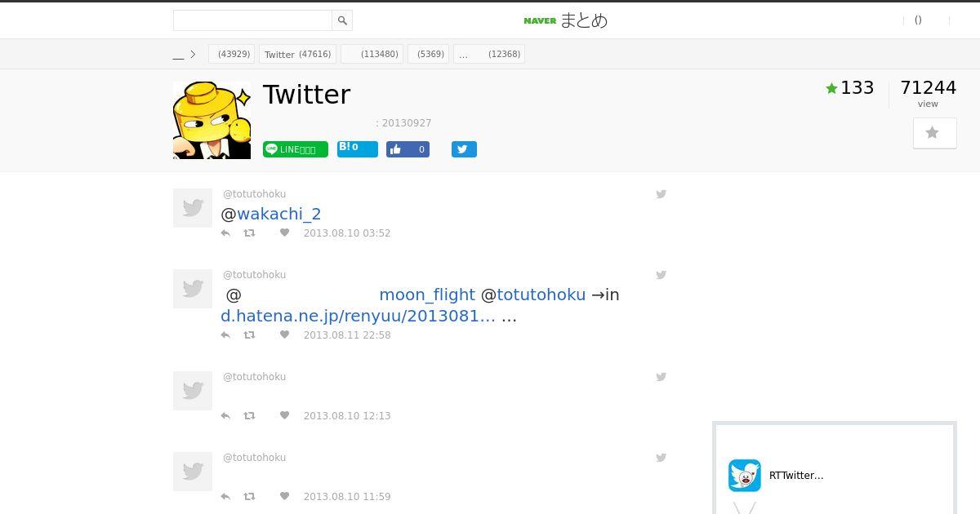Share via the green LINE button
This screenshot has width=980, height=514.
click(296, 149)
